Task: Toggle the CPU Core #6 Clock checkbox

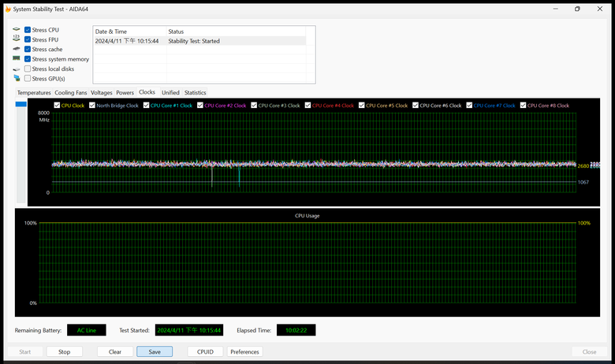Action: (416, 106)
